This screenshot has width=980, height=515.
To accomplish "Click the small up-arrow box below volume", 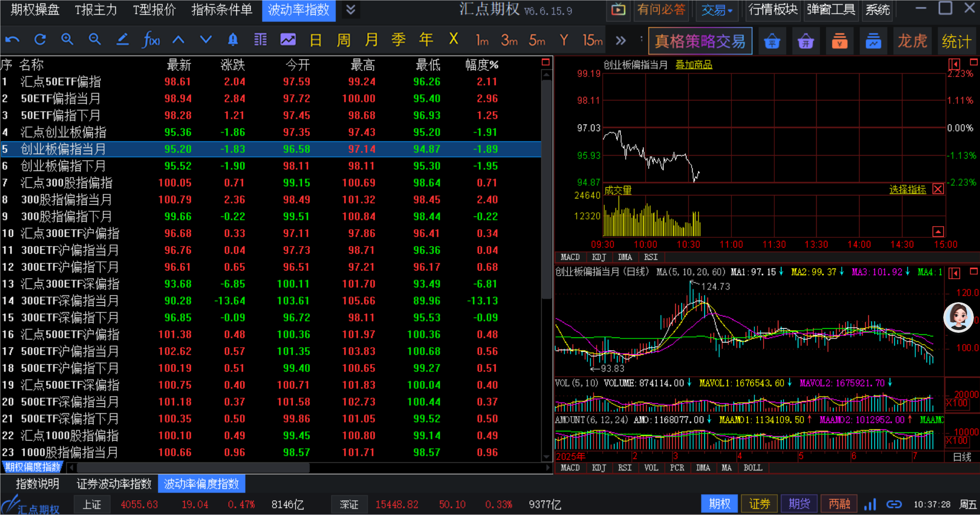I will click(x=938, y=232).
